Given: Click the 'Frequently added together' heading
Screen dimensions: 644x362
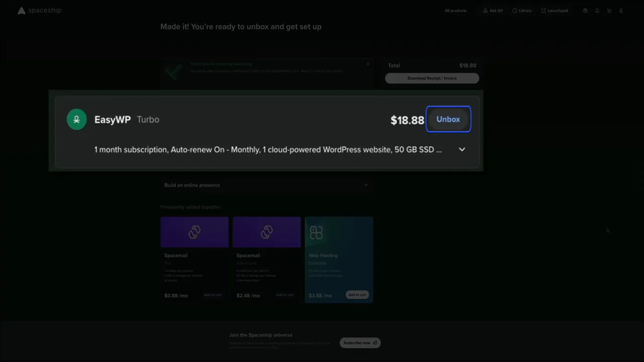Looking at the screenshot, I should point(191,207).
